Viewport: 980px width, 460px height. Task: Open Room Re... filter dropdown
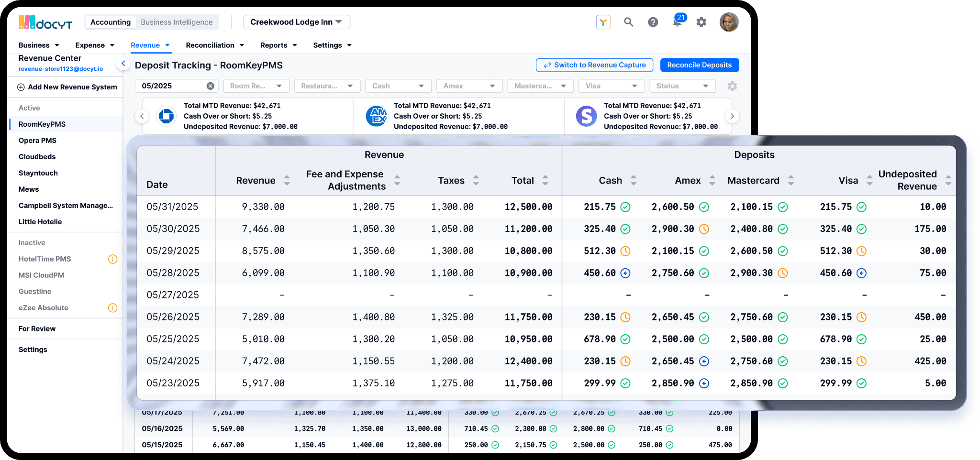[256, 86]
